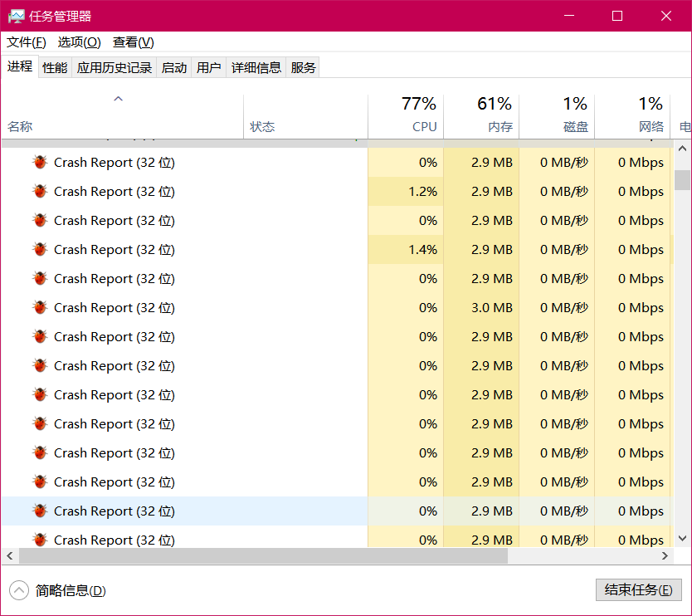Image resolution: width=692 pixels, height=616 pixels.
Task: Open the 选项(O) menu
Action: point(79,42)
